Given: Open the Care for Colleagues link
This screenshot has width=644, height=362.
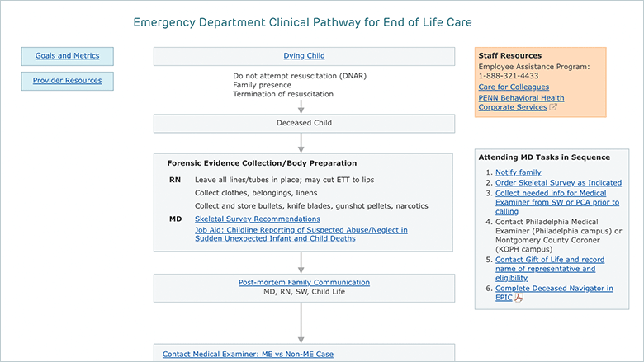Looking at the screenshot, I should 514,87.
